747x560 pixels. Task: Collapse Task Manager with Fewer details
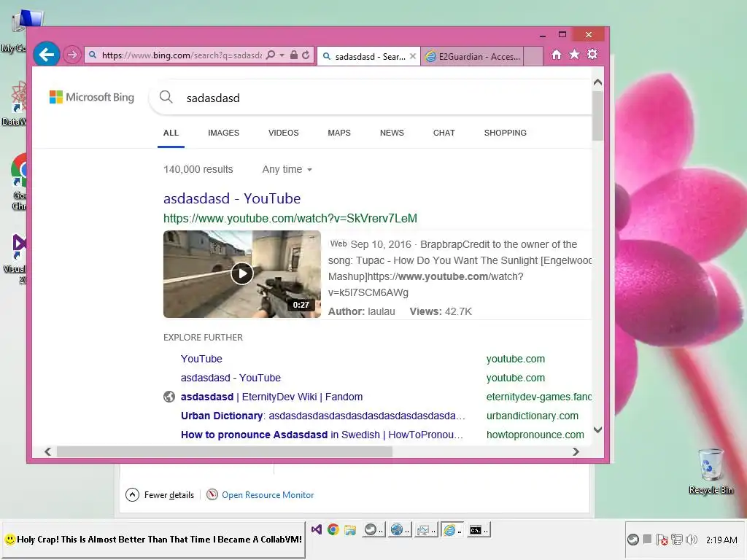(x=160, y=495)
